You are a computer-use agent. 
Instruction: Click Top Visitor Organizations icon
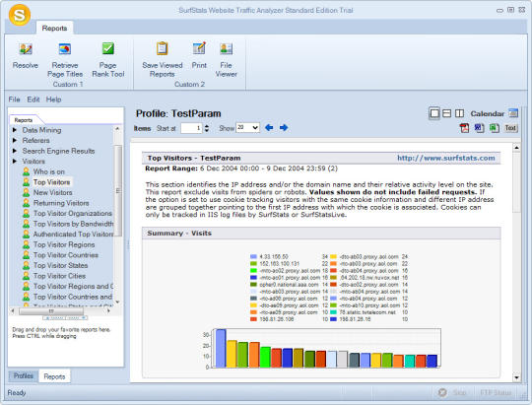(x=27, y=214)
